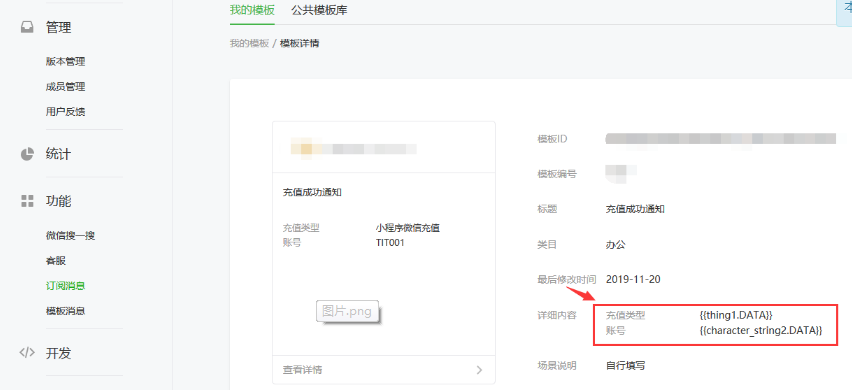This screenshot has height=390, width=852.
Task: Open the 开发 section heading
Action: pyautogui.click(x=59, y=353)
